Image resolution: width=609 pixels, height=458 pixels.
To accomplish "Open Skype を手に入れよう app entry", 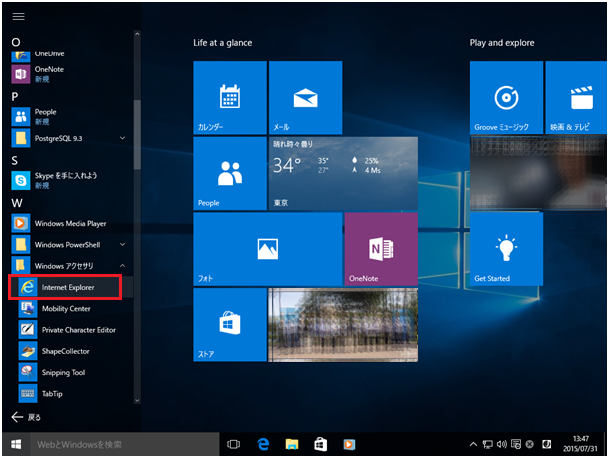I will click(x=72, y=180).
